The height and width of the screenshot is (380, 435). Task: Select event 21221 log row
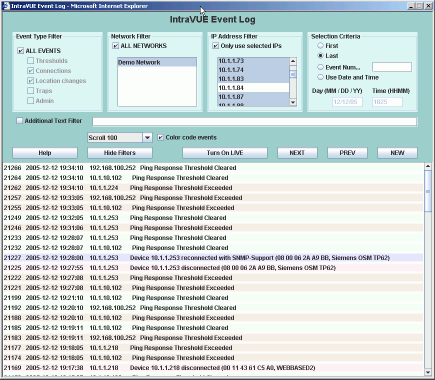(x=213, y=288)
